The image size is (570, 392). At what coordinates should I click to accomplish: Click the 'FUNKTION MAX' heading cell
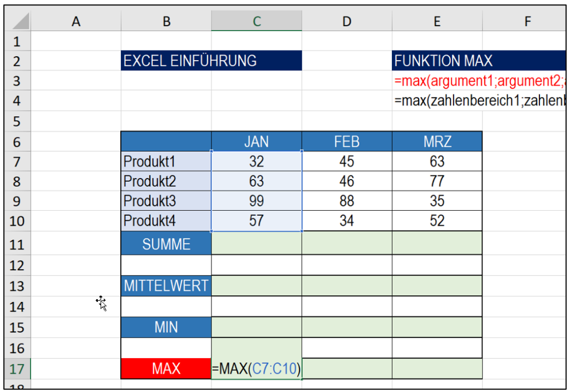coord(479,61)
